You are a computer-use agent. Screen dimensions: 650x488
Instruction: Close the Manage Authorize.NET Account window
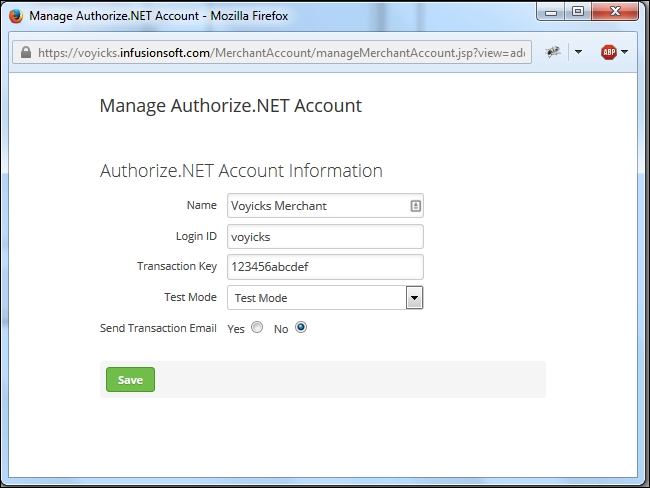tap(616, 15)
